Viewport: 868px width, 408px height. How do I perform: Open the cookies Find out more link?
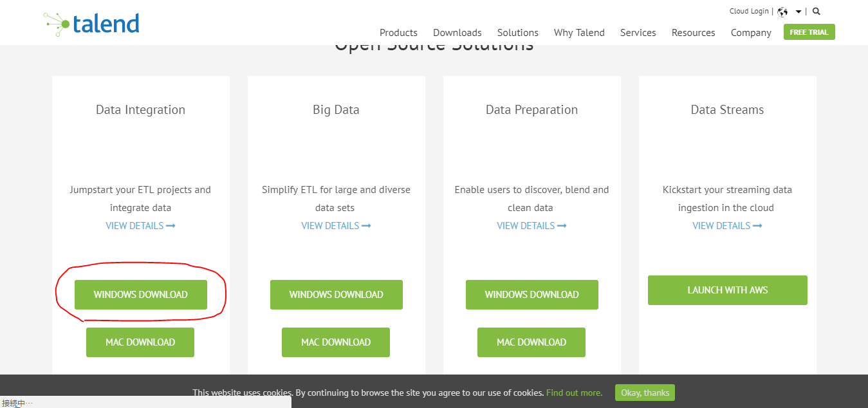coord(575,393)
